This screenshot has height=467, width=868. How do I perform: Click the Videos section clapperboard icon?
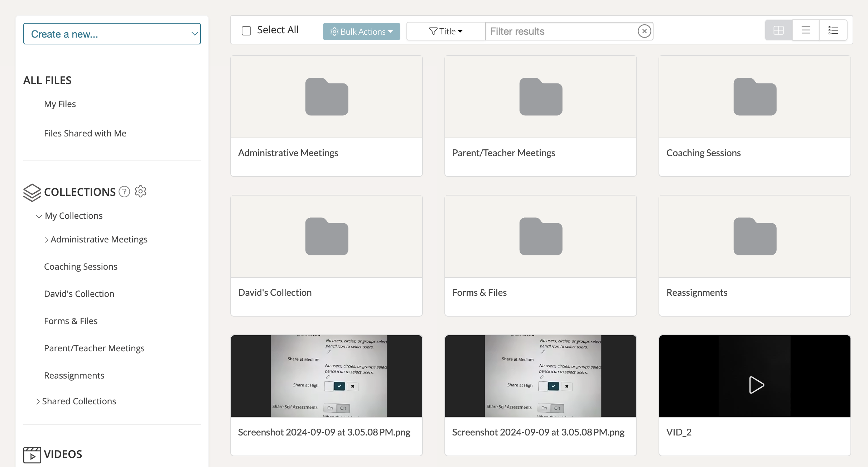[x=32, y=455]
